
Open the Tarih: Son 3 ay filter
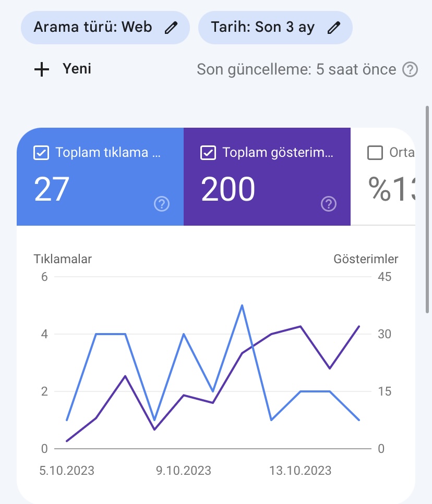pos(275,28)
